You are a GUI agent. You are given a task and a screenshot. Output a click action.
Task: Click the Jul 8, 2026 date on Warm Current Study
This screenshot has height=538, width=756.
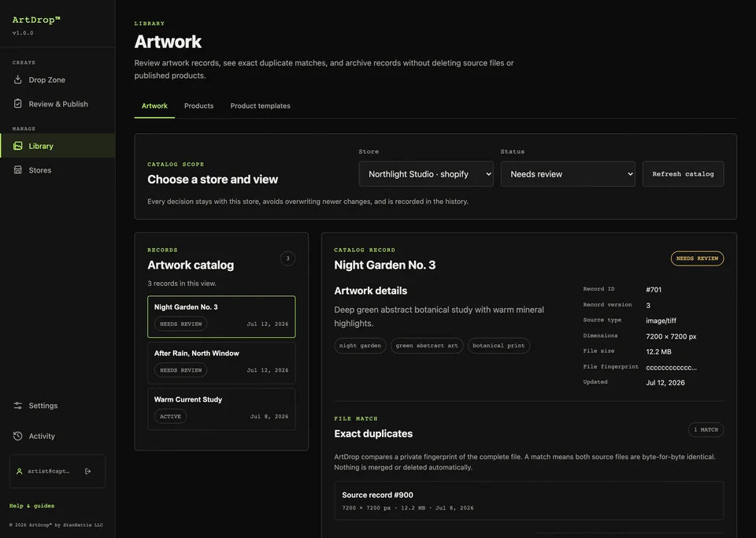[269, 417]
